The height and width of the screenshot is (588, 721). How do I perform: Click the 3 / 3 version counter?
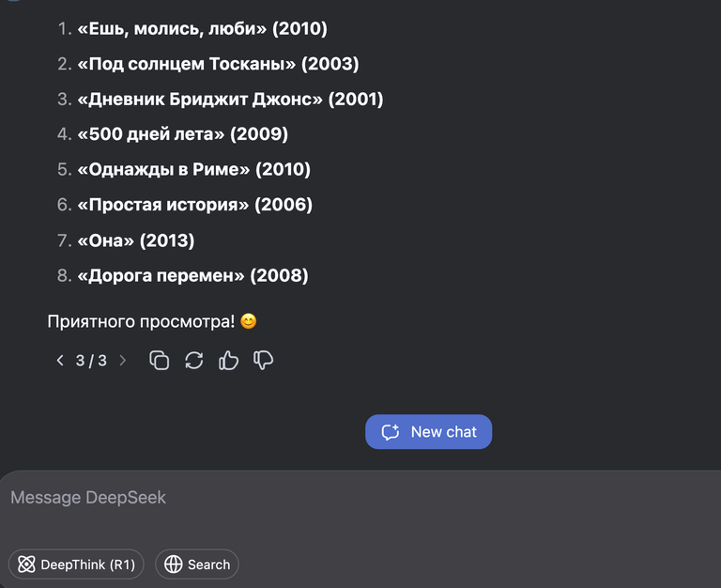pyautogui.click(x=91, y=360)
